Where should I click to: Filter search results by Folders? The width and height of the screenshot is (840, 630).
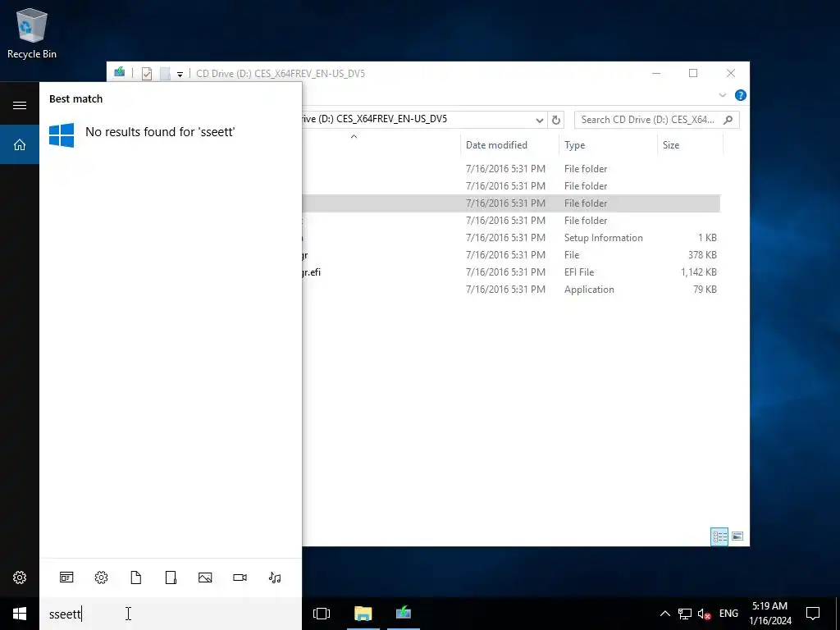click(171, 577)
